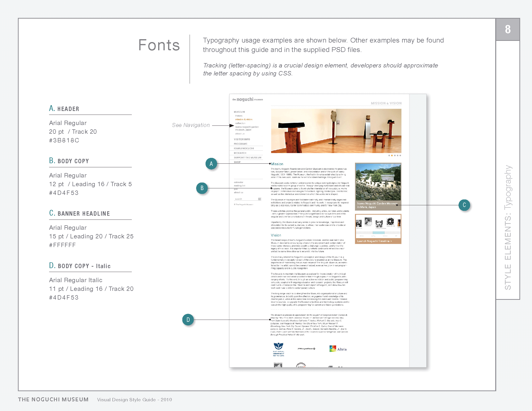Click the 'Launch Noguchi Timeline >' link
Viewport: 532px width, 411px height.
coord(374,241)
